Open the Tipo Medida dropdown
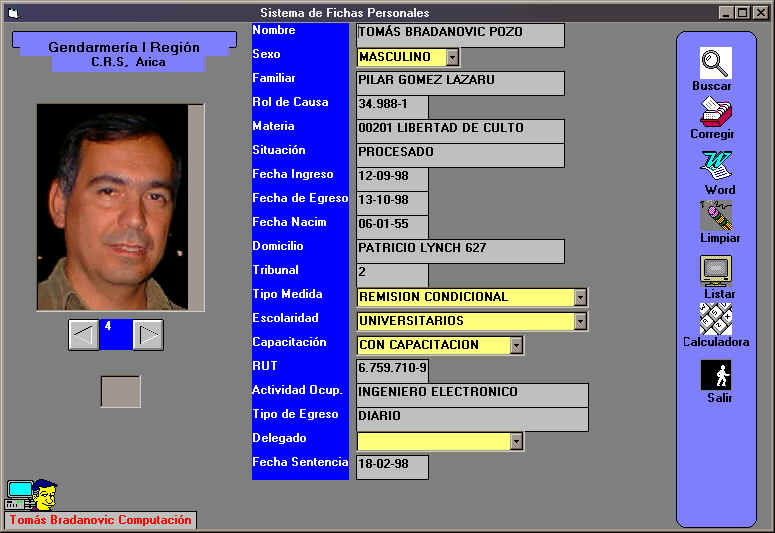The height and width of the screenshot is (533, 775). coord(580,297)
